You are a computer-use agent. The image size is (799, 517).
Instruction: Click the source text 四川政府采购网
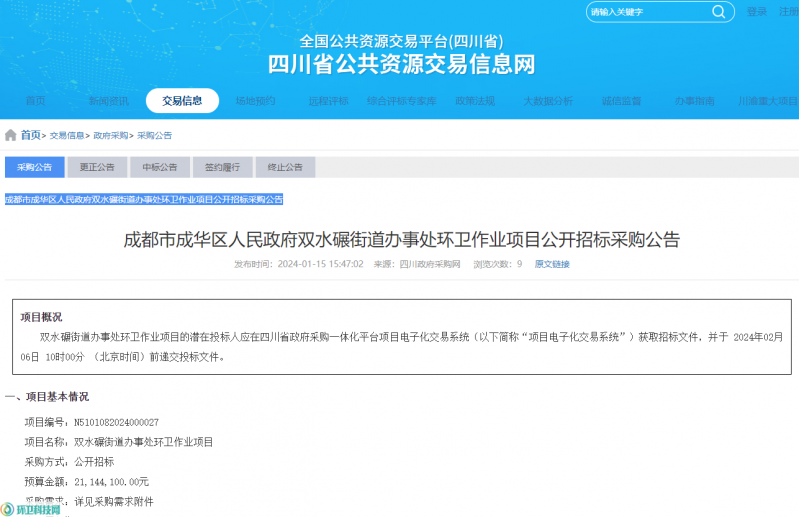coord(430,264)
